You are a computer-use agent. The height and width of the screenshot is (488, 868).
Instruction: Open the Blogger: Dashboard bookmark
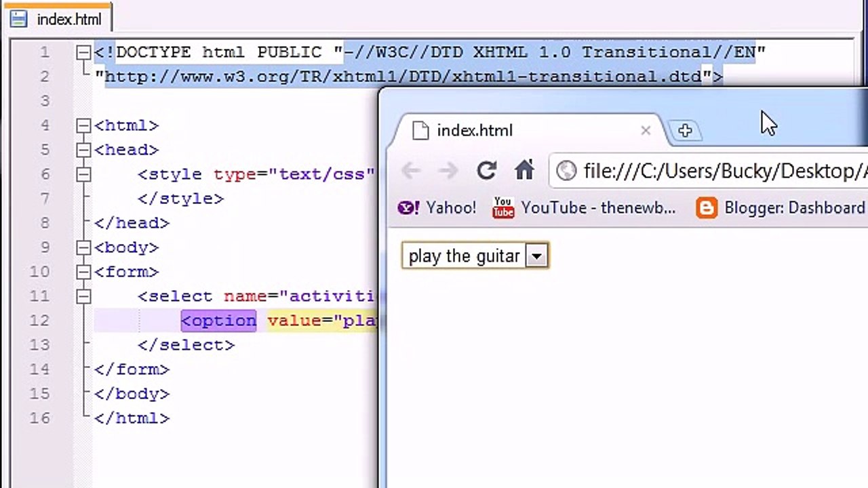pos(781,208)
